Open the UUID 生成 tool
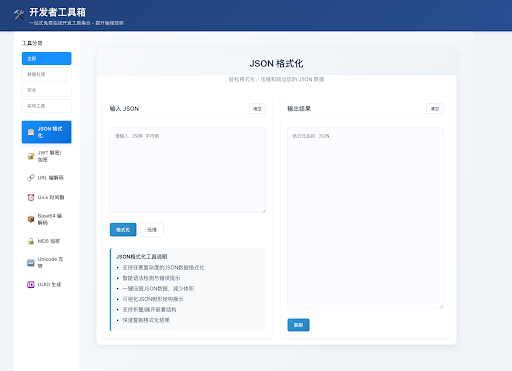 click(x=47, y=284)
